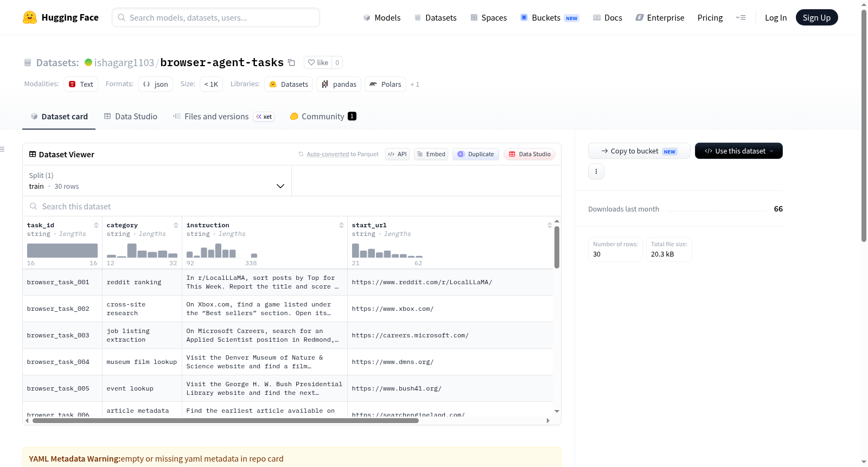Click the Duplicate button
868x467 pixels.
pos(475,154)
